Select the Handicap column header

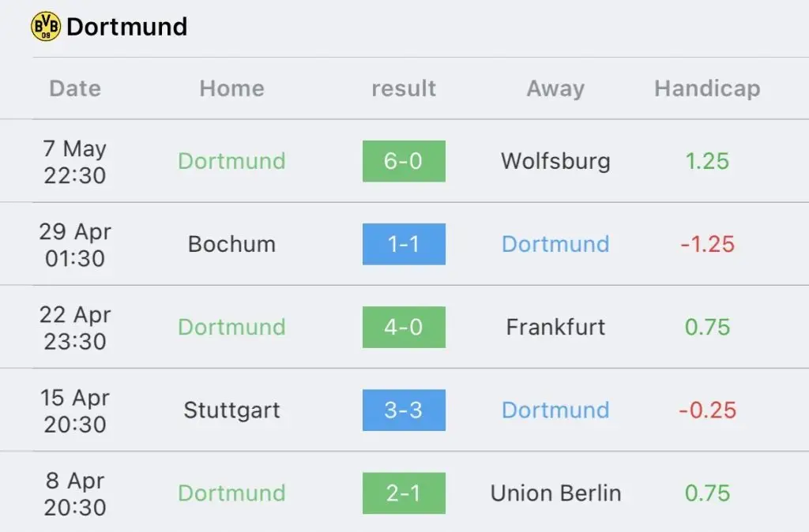click(707, 88)
